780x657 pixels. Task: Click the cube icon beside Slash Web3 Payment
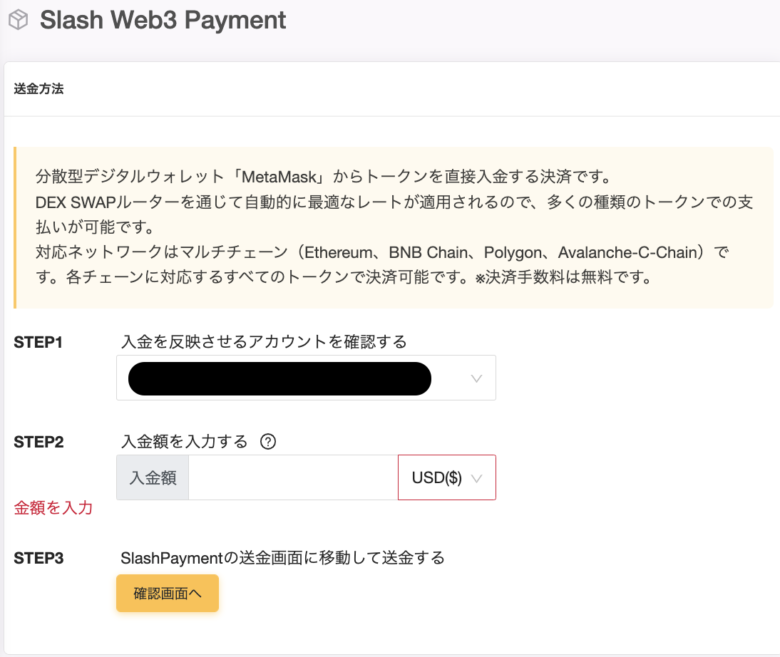[x=18, y=20]
